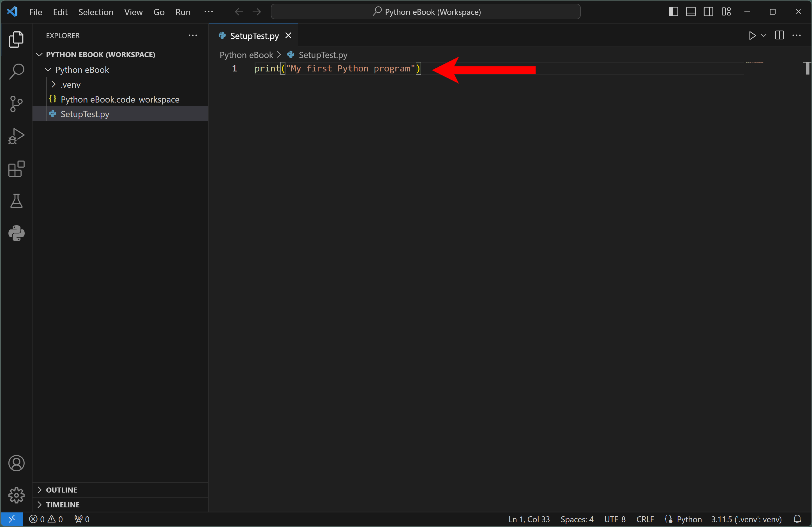Screen dimensions: 812x527
Task: Click line number 1 in the gutter
Action: pos(234,69)
